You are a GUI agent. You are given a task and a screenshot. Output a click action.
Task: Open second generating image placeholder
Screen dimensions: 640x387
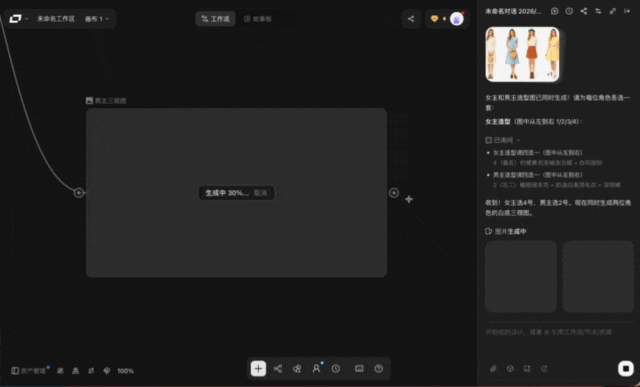pyautogui.click(x=598, y=276)
